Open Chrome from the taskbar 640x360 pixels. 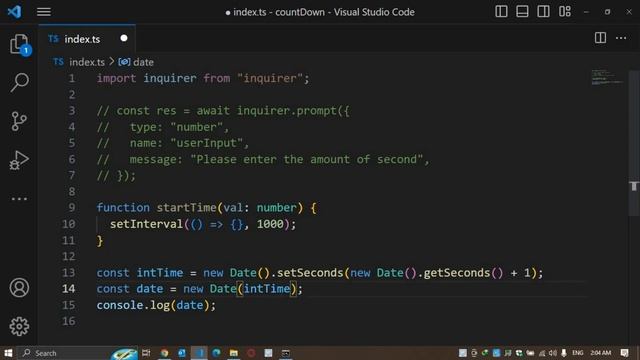164,353
